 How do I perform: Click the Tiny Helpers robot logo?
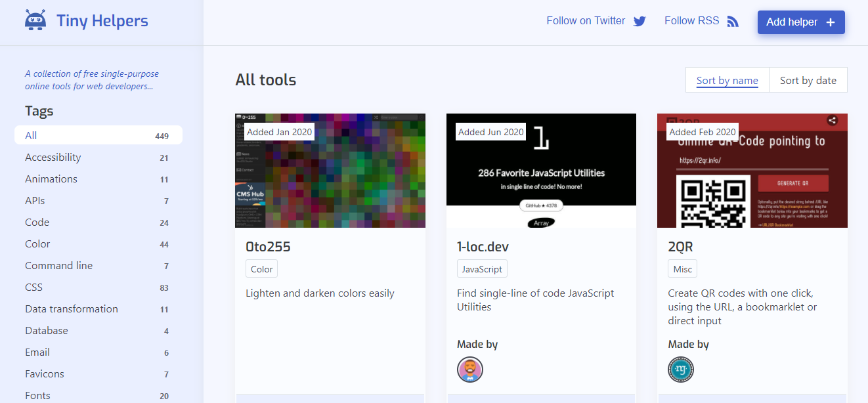[35, 20]
